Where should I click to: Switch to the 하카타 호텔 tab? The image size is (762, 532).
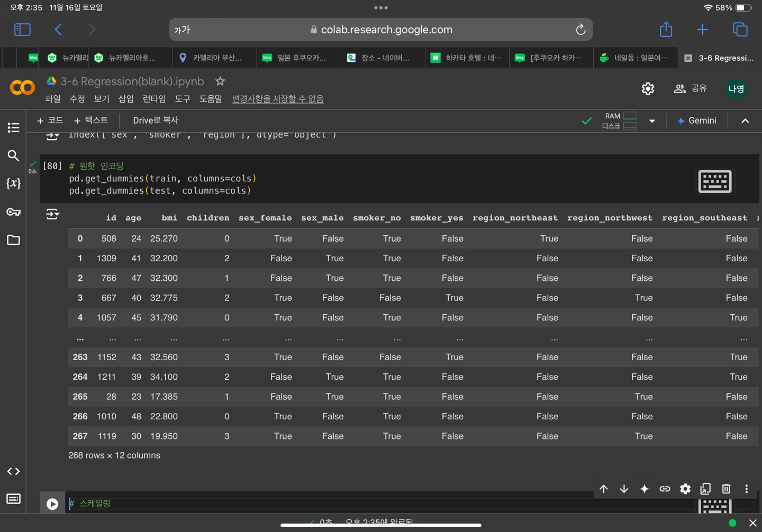click(467, 58)
